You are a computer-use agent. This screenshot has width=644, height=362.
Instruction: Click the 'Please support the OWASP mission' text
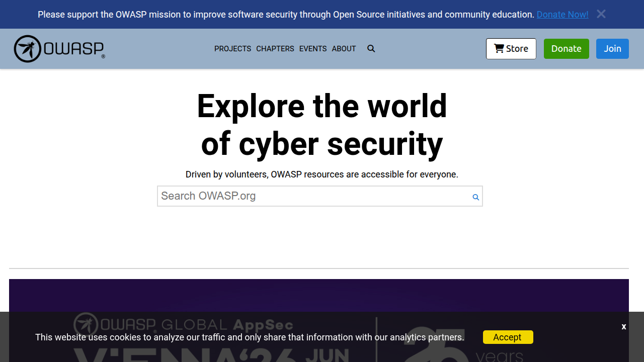(x=286, y=15)
